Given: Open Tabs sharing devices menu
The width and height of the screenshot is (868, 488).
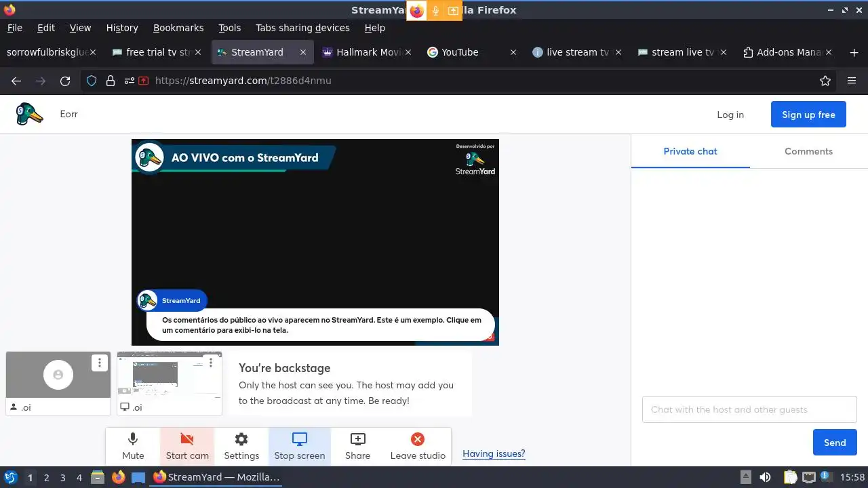Looking at the screenshot, I should 302,28.
